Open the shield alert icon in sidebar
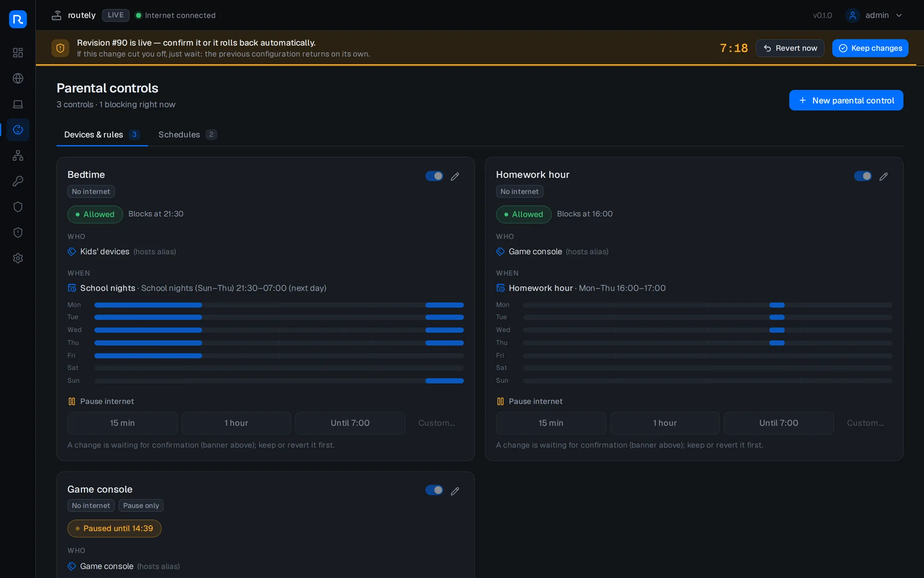 [18, 232]
